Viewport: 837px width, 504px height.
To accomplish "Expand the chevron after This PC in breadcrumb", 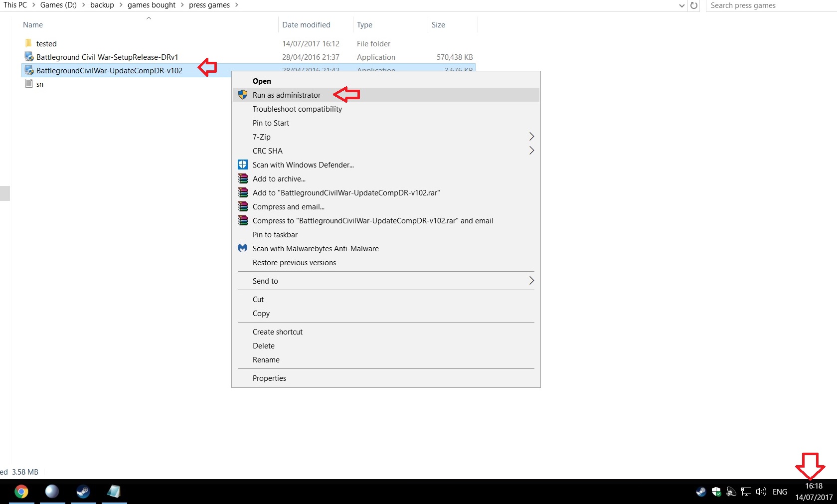I will (x=34, y=5).
